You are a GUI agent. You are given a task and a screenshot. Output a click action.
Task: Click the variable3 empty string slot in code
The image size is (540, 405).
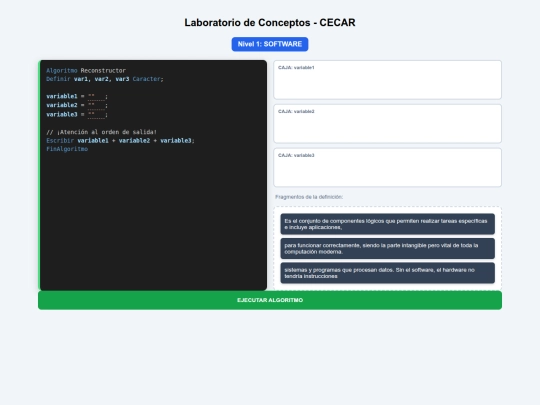coord(96,114)
